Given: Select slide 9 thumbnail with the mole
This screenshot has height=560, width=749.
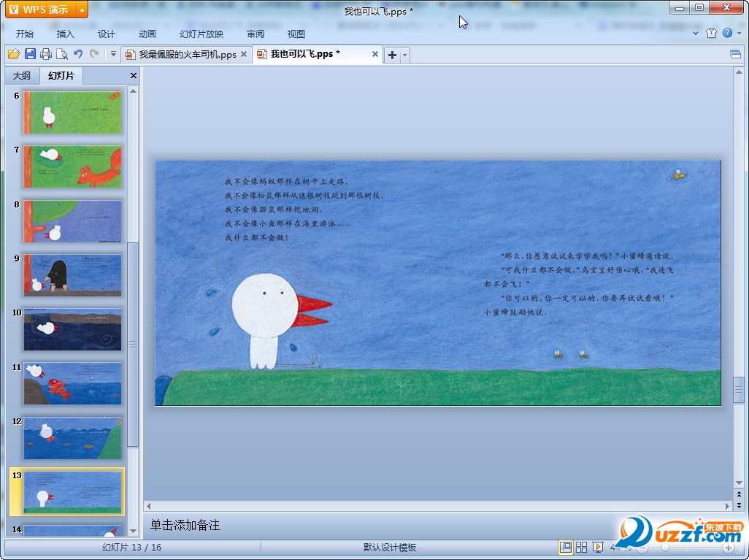Looking at the screenshot, I should 72,275.
